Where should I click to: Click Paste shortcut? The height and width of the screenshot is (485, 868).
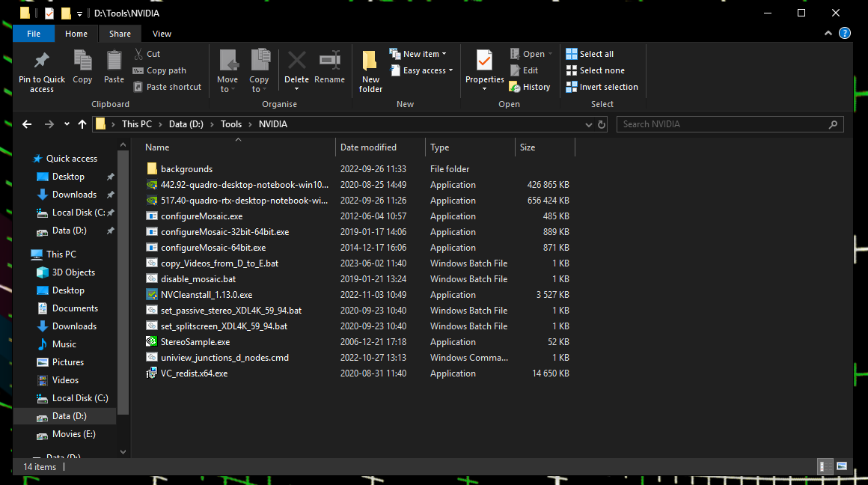tap(167, 87)
